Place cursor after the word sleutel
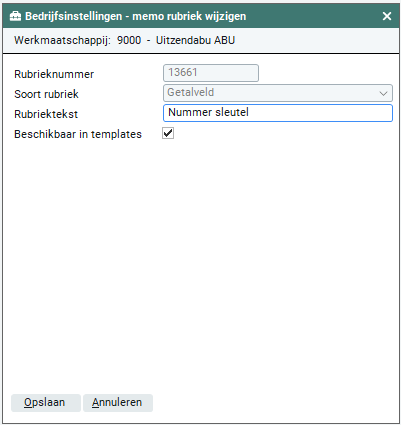The image size is (401, 425). pyautogui.click(x=250, y=113)
